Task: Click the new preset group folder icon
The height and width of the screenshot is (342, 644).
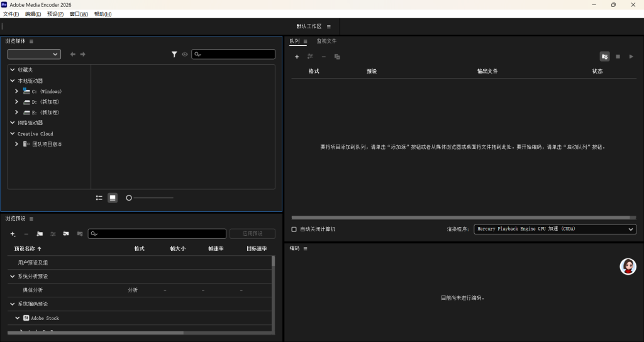Action: [40, 234]
